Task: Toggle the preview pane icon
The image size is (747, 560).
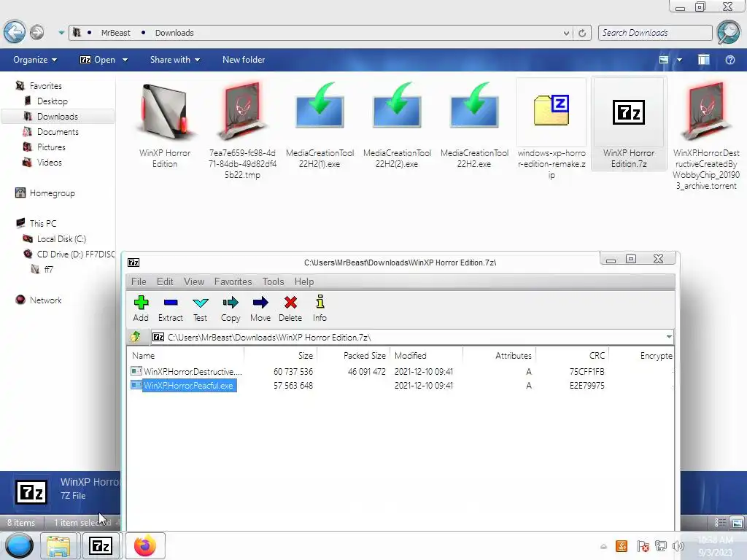Action: 704,60
